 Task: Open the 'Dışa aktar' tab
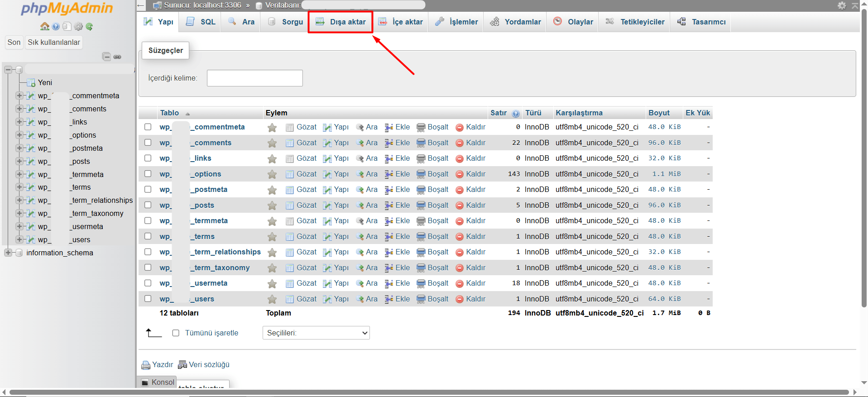pyautogui.click(x=340, y=22)
